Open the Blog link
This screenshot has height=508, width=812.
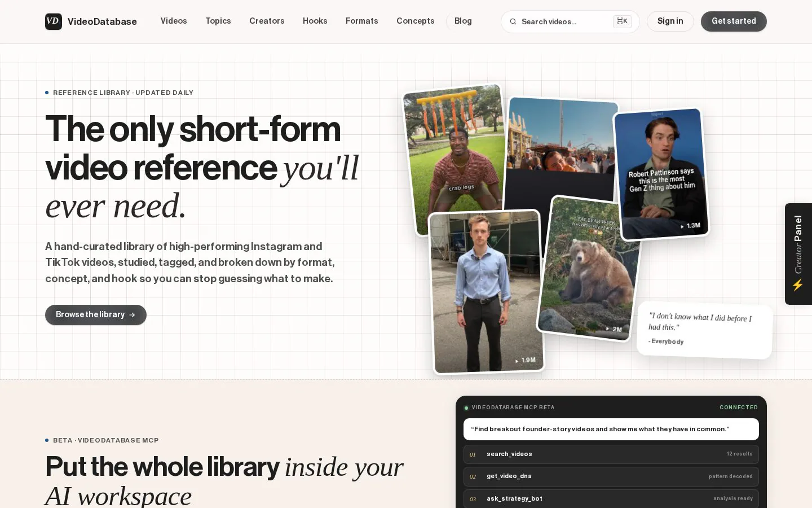[463, 21]
